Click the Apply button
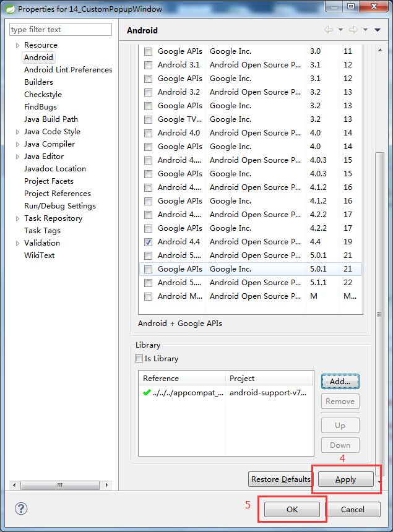This screenshot has width=393, height=532. coord(345,479)
